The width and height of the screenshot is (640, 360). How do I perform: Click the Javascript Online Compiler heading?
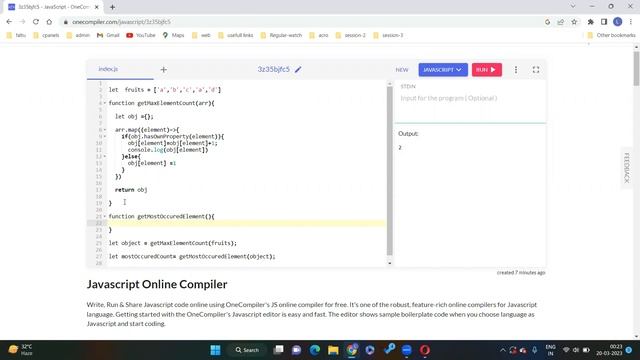pos(157,284)
